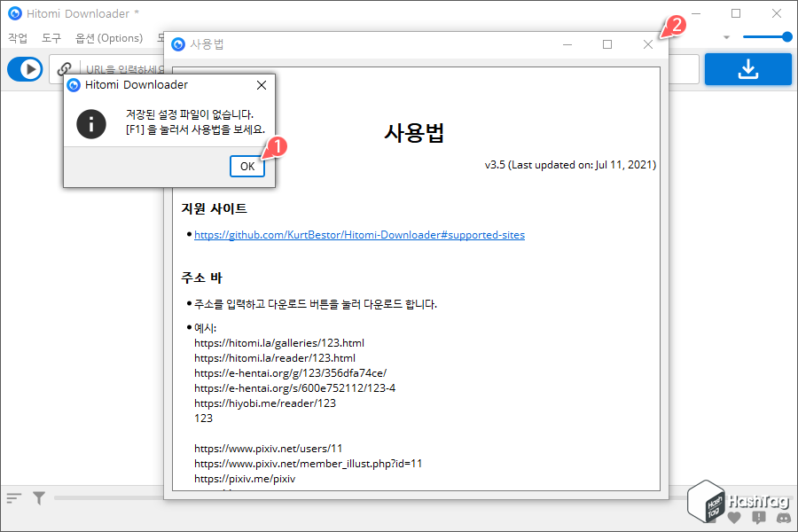Toggle the blue play switch to start downloading

(x=25, y=68)
